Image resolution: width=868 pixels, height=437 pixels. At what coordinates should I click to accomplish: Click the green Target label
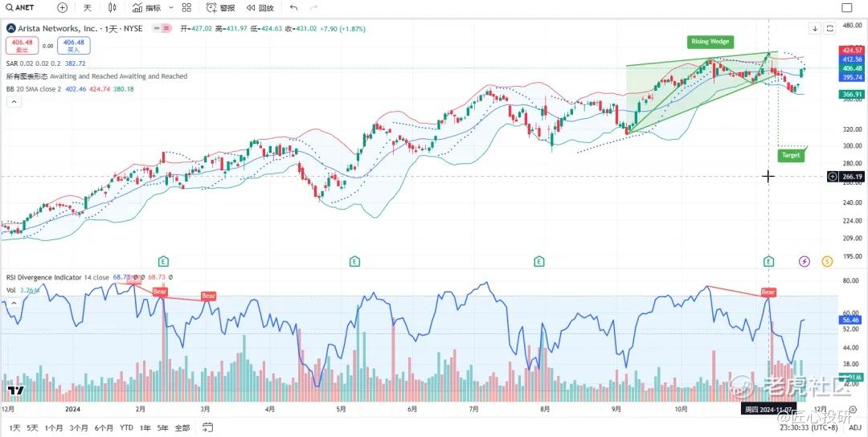[791, 155]
